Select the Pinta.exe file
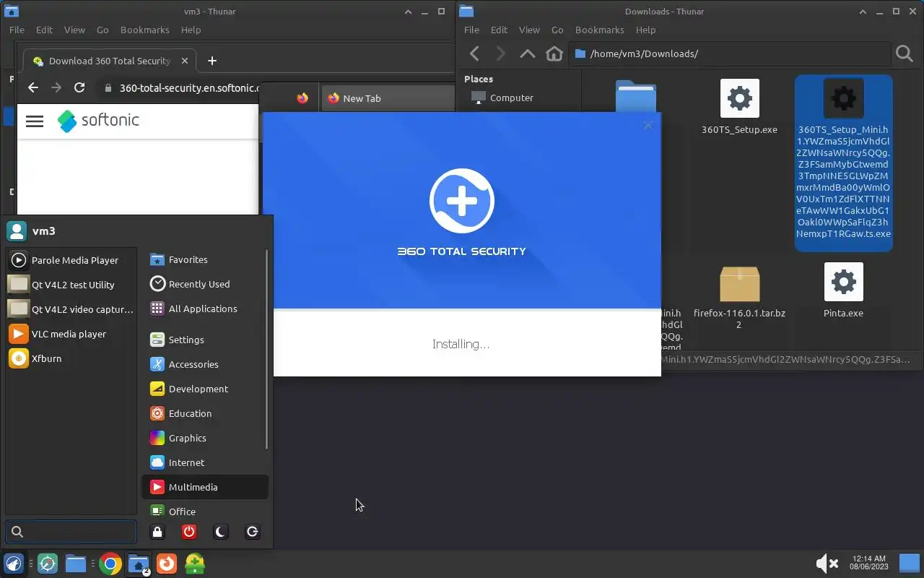Screen dimensions: 924x578 843,291
